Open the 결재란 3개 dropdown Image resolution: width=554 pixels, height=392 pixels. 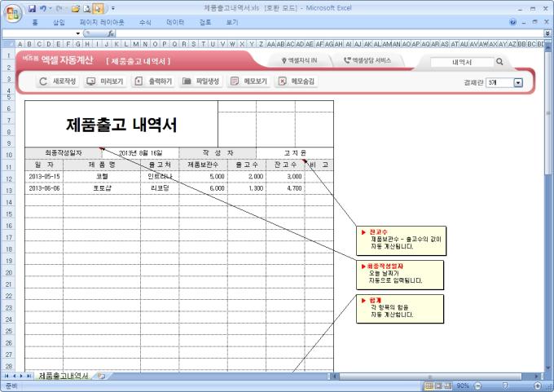[x=518, y=82]
